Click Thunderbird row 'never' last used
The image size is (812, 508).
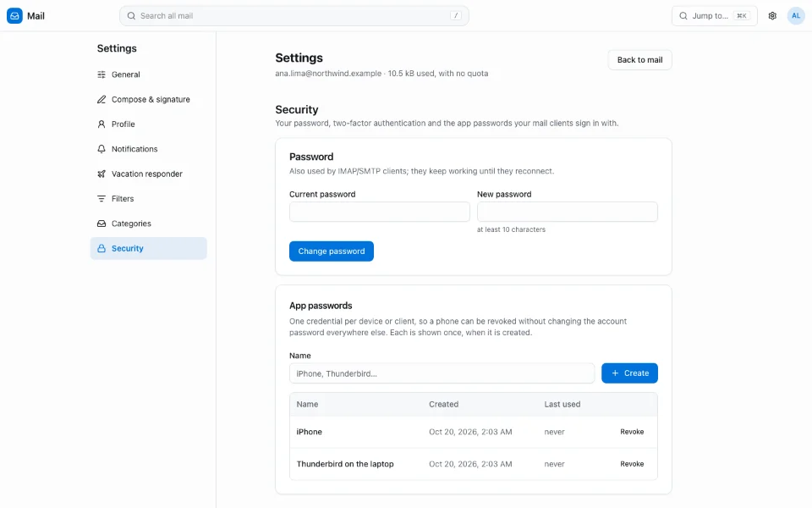tap(554, 464)
